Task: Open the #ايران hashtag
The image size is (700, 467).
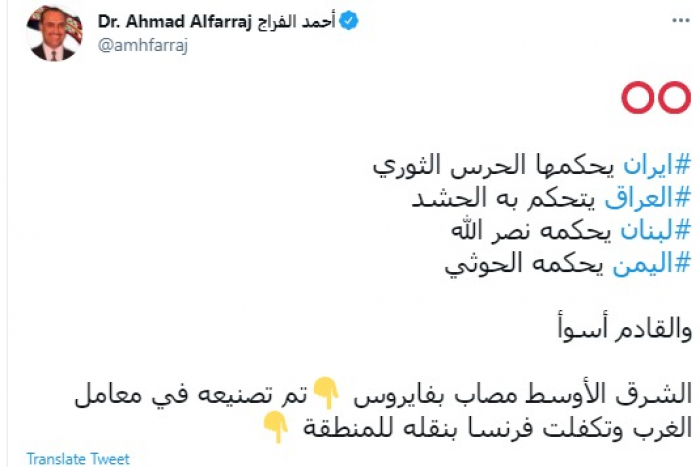Action: 657,166
